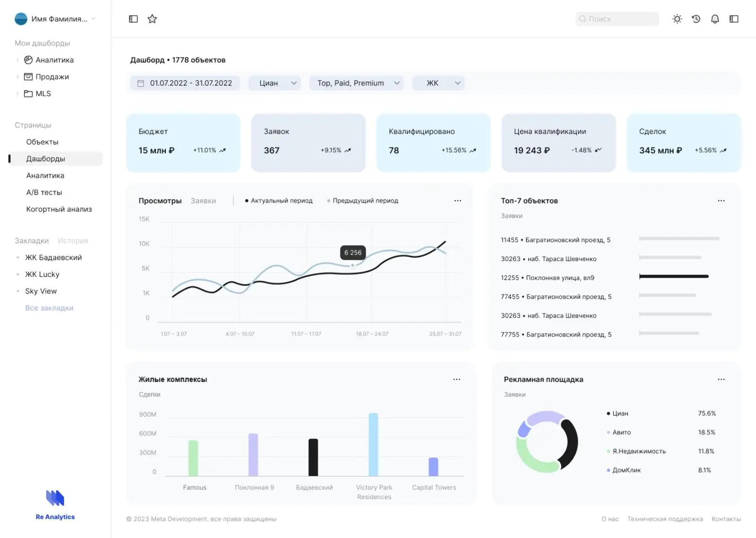Toggle the right sidebar panel icon
The height and width of the screenshot is (538, 756).
(x=734, y=19)
